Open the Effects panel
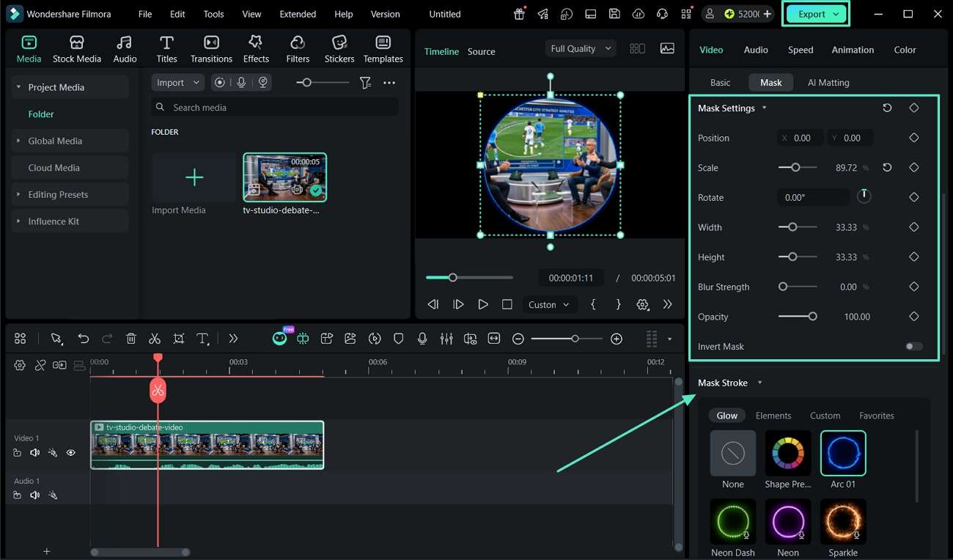The height and width of the screenshot is (560, 953). pos(256,49)
